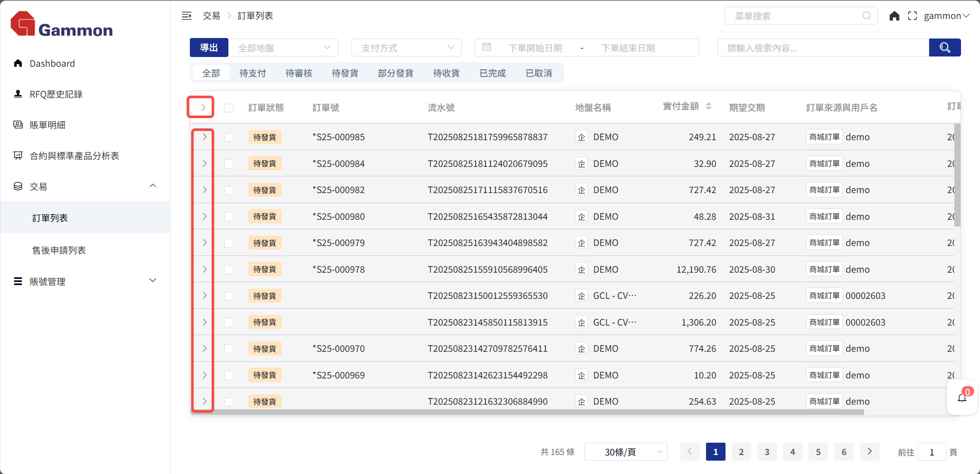
Task: Click the 菜單搜索 menu search field
Action: click(795, 16)
